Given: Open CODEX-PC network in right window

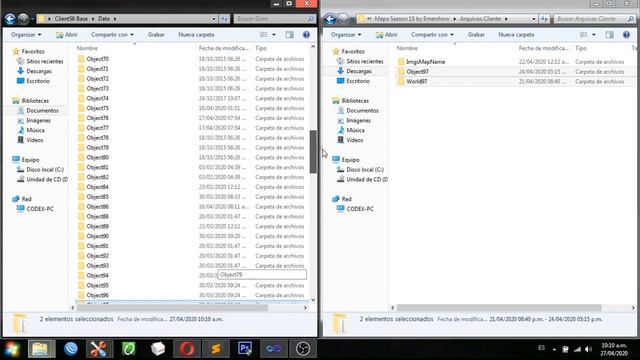Looking at the screenshot, I should 360,209.
